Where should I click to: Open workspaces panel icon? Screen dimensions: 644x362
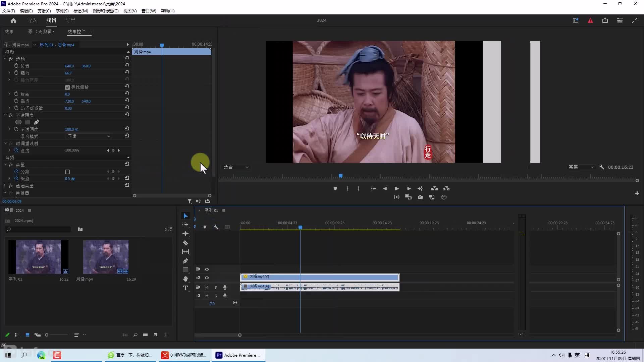click(x=620, y=20)
